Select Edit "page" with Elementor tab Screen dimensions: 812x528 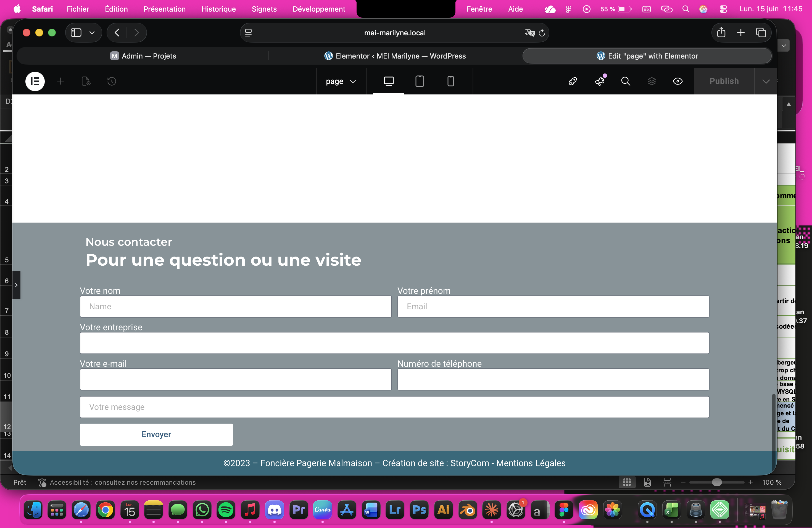point(647,56)
